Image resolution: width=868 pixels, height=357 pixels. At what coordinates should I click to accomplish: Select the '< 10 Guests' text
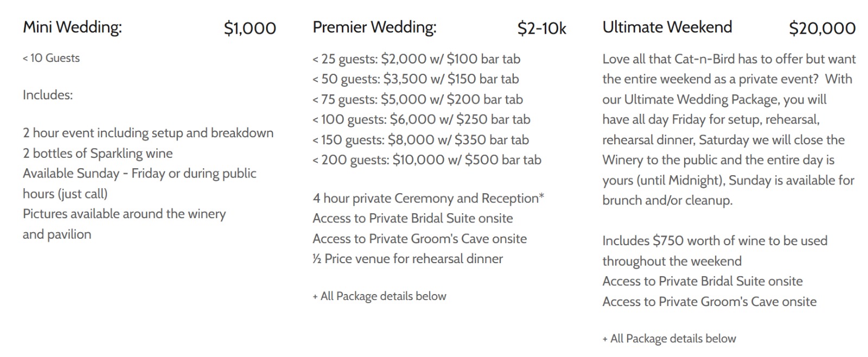tap(51, 58)
